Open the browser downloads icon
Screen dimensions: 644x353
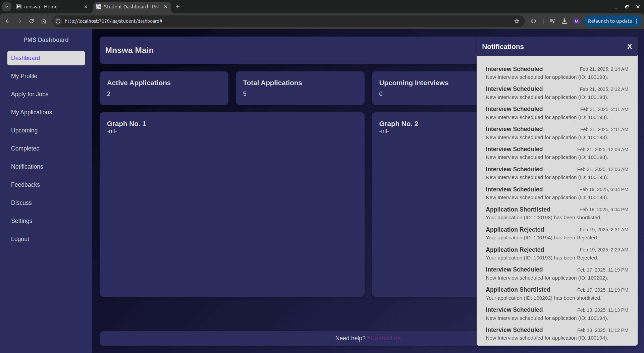pyautogui.click(x=565, y=21)
